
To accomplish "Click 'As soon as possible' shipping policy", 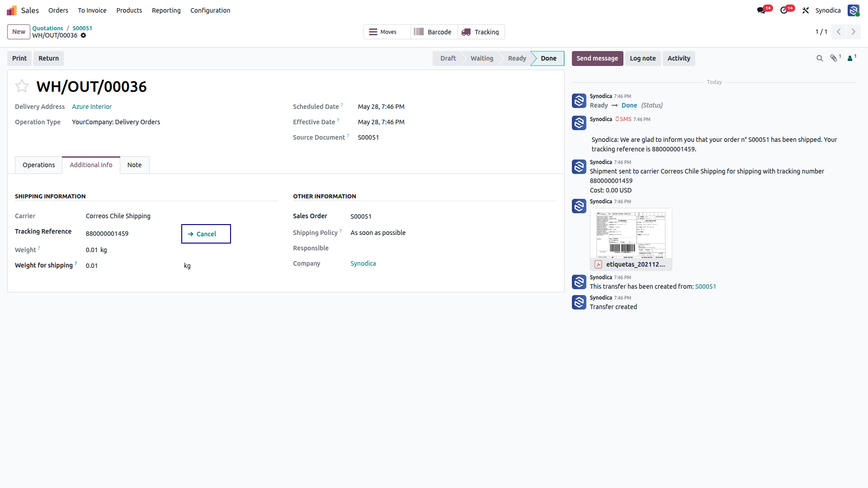I will pyautogui.click(x=378, y=233).
